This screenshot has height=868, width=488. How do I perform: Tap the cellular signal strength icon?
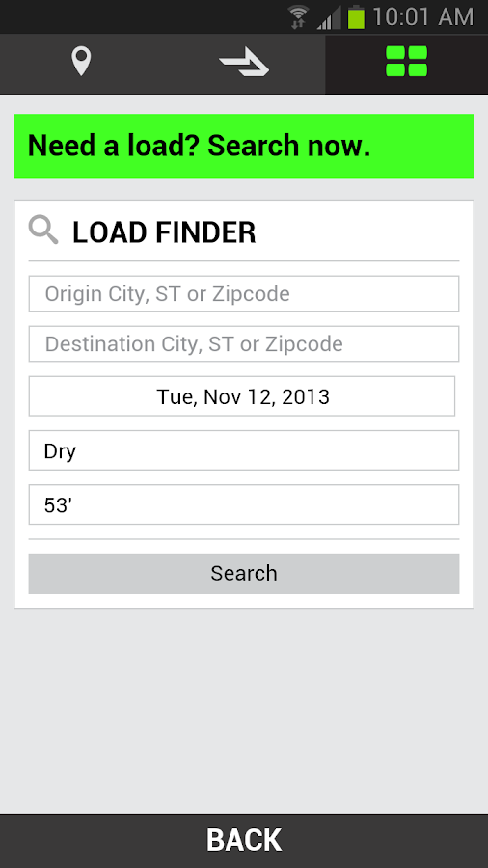point(328,17)
